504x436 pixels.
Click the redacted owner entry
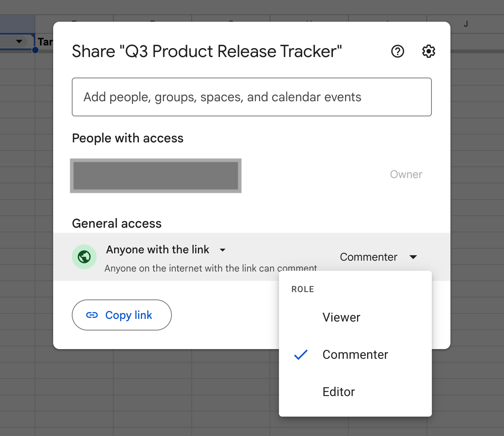coord(156,176)
